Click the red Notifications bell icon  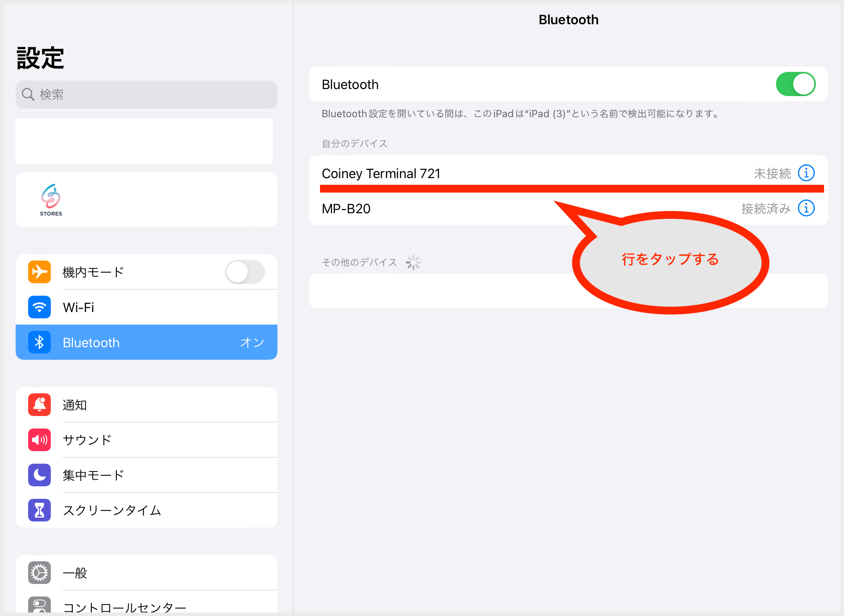[x=39, y=405]
